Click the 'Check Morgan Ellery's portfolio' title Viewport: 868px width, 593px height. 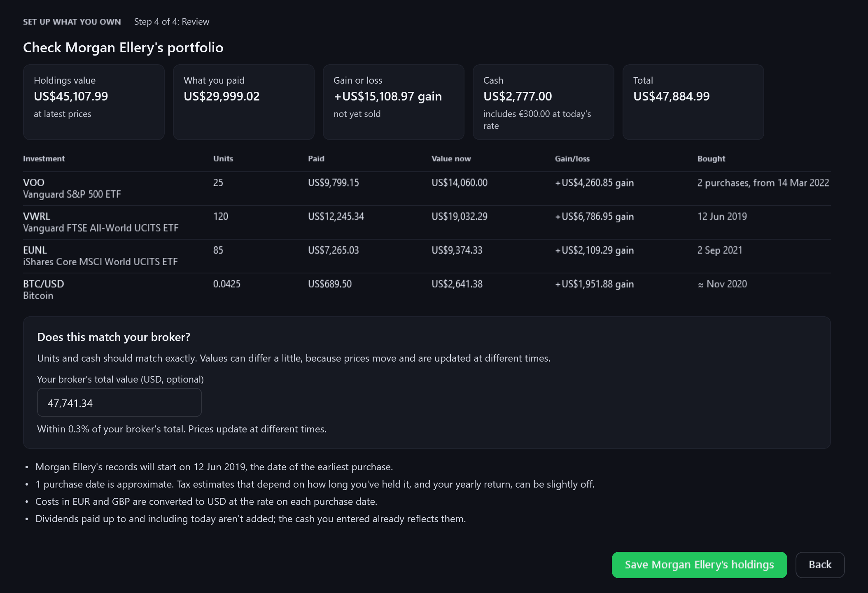pos(123,47)
